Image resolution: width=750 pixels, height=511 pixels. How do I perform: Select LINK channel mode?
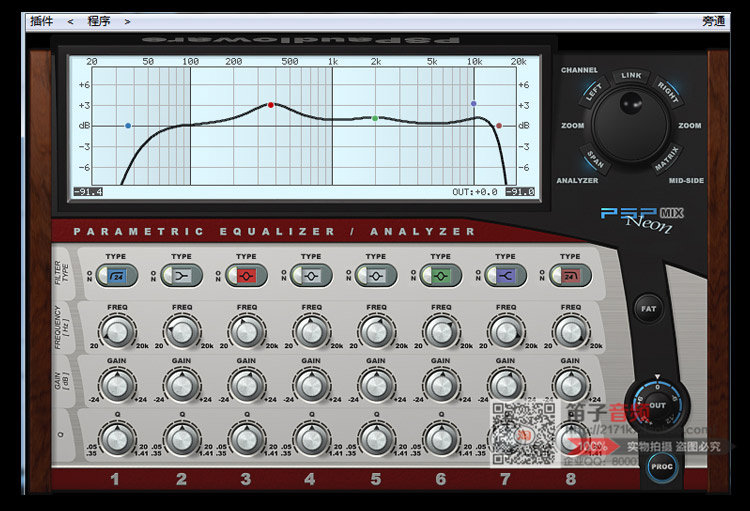coord(631,76)
